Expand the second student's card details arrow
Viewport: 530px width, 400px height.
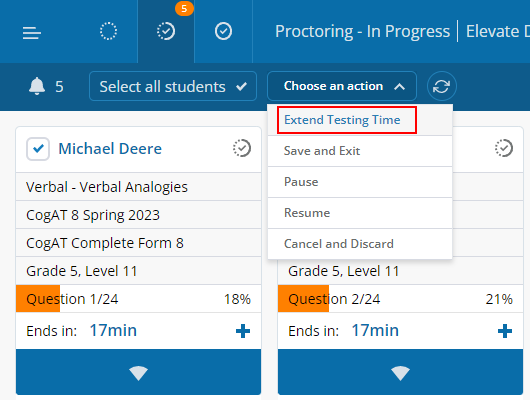[x=400, y=372]
